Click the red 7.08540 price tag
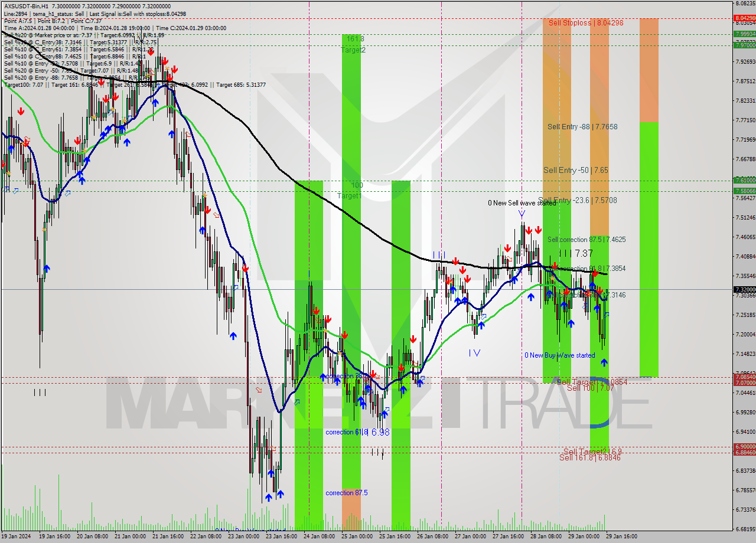 pos(744,377)
